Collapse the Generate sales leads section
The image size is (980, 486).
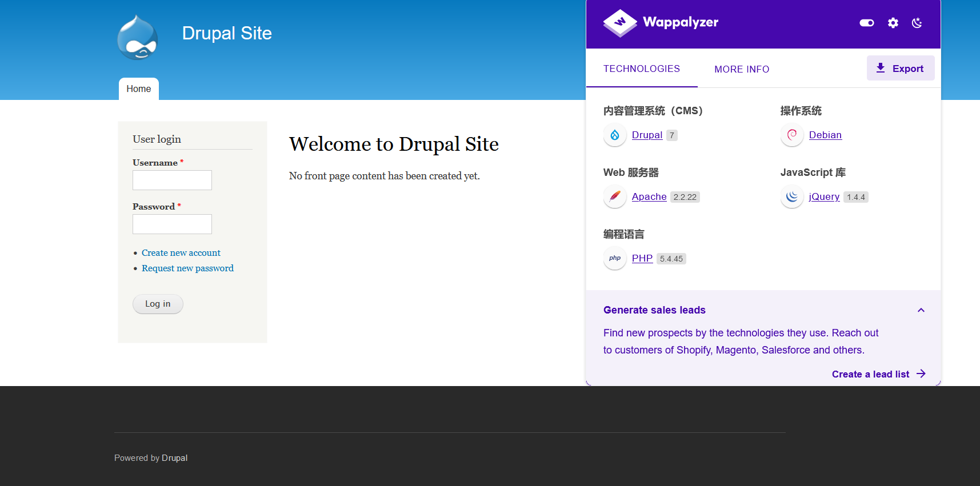[921, 310]
